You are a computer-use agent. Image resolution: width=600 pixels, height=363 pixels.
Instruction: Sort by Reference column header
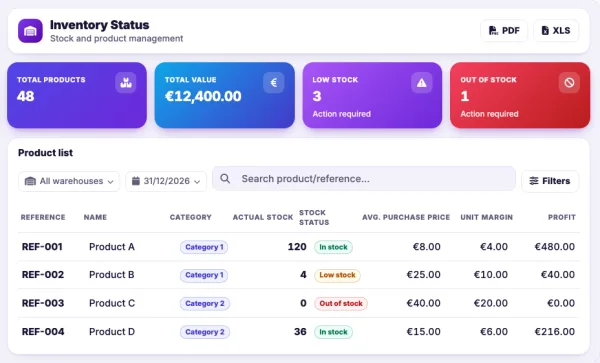43,217
